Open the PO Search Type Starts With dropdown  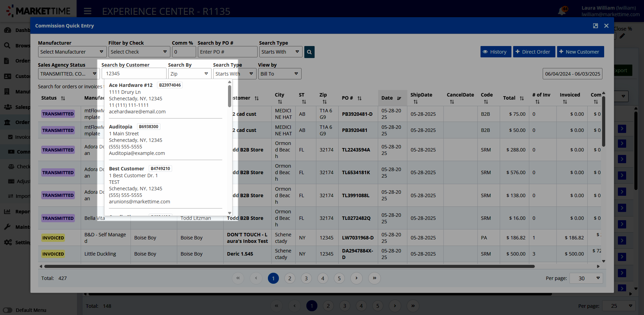point(281,52)
